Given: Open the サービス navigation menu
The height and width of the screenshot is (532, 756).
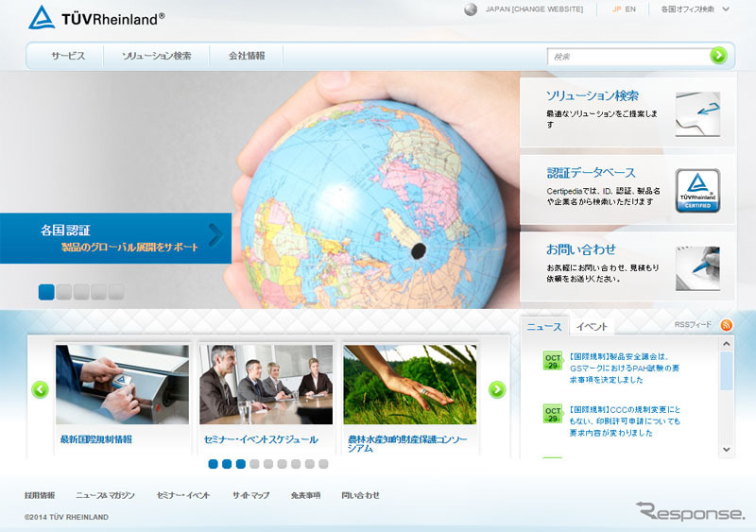Looking at the screenshot, I should click(x=68, y=56).
